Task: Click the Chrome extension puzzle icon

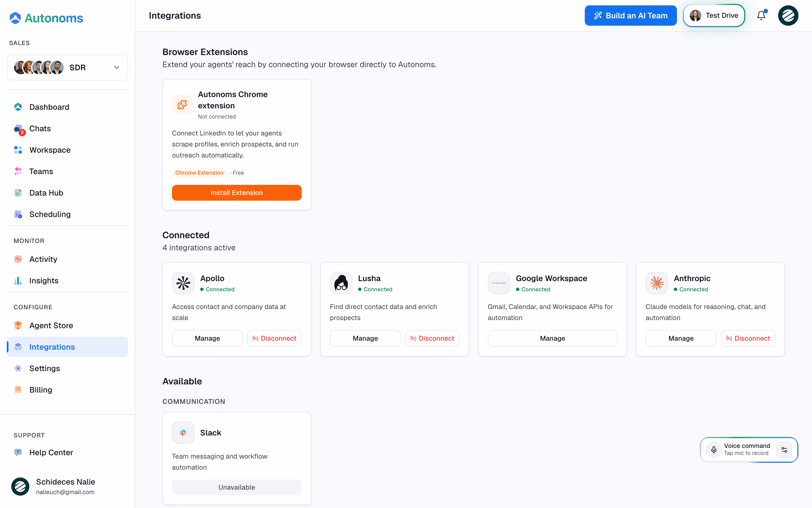Action: pyautogui.click(x=182, y=104)
